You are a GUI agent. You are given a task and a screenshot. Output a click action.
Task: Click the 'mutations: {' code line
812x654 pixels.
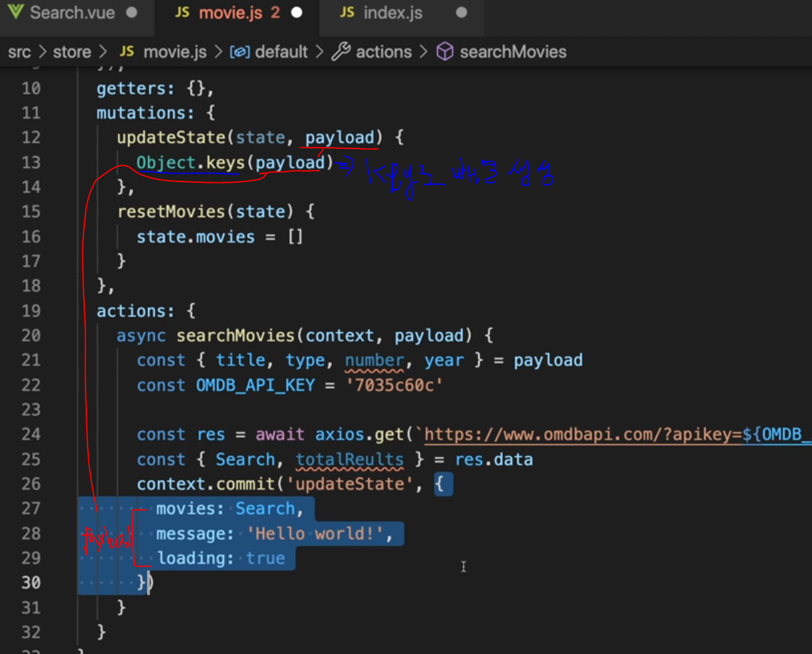point(156,113)
